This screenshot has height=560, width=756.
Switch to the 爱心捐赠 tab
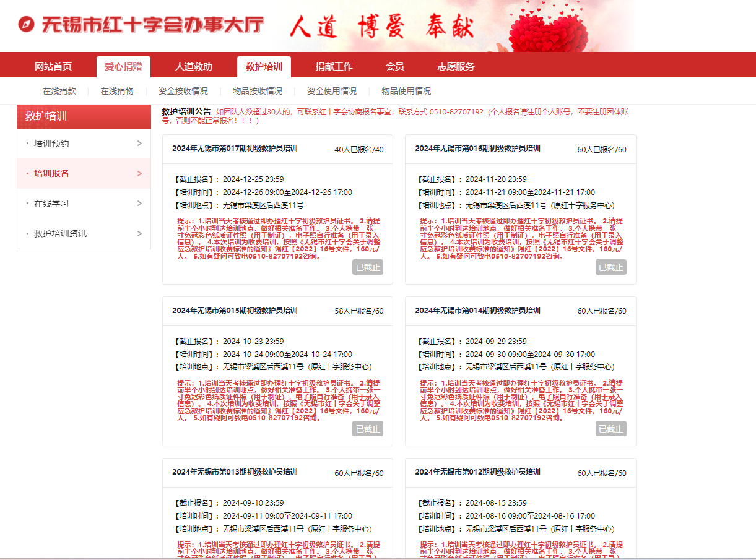[123, 67]
